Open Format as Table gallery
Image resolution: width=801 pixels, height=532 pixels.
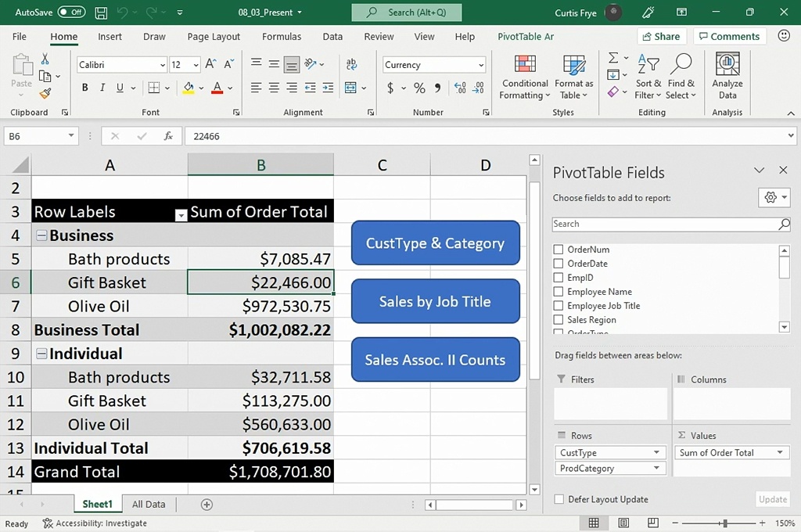(x=573, y=65)
